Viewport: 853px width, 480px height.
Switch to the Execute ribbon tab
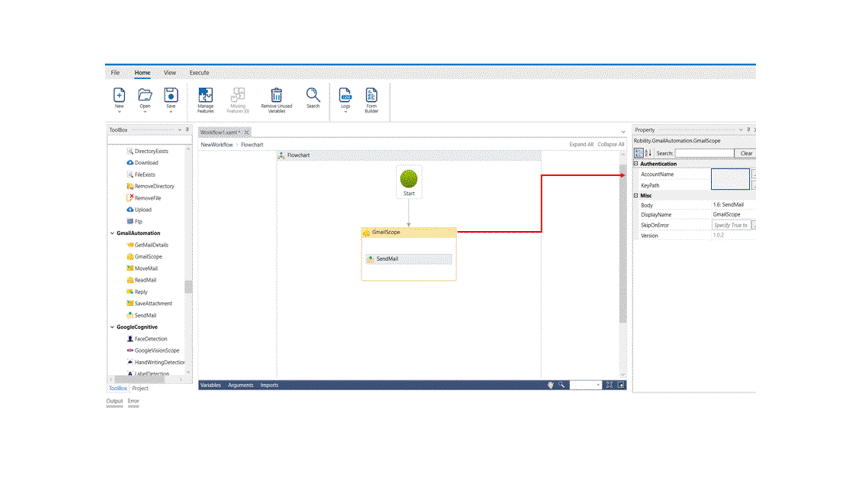[x=199, y=72]
